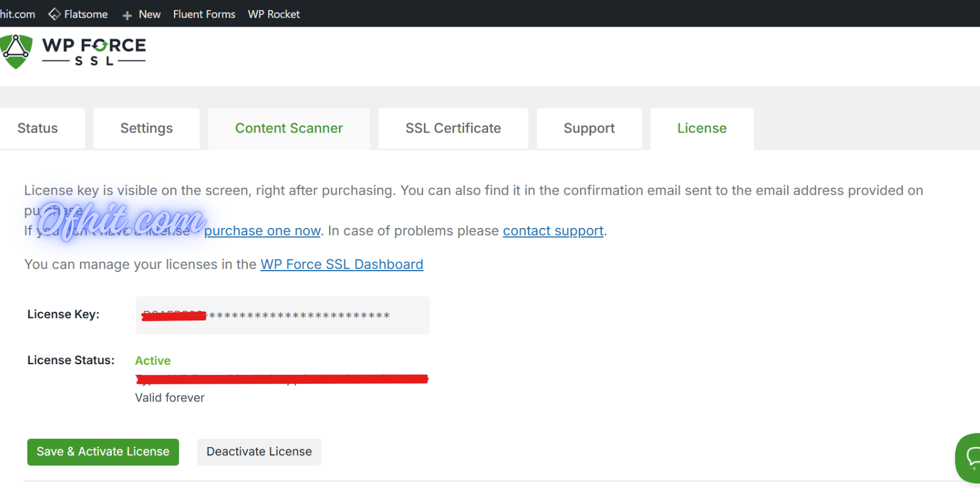Open the WP Force SSL Dashboard link
Viewport: 980px width, 488px height.
point(341,265)
